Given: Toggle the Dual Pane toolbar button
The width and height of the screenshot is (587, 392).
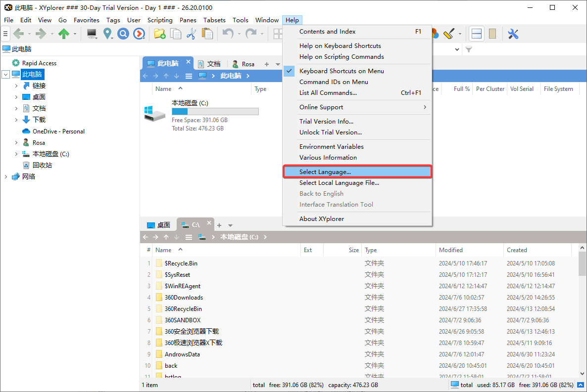Looking at the screenshot, I should coord(477,34).
